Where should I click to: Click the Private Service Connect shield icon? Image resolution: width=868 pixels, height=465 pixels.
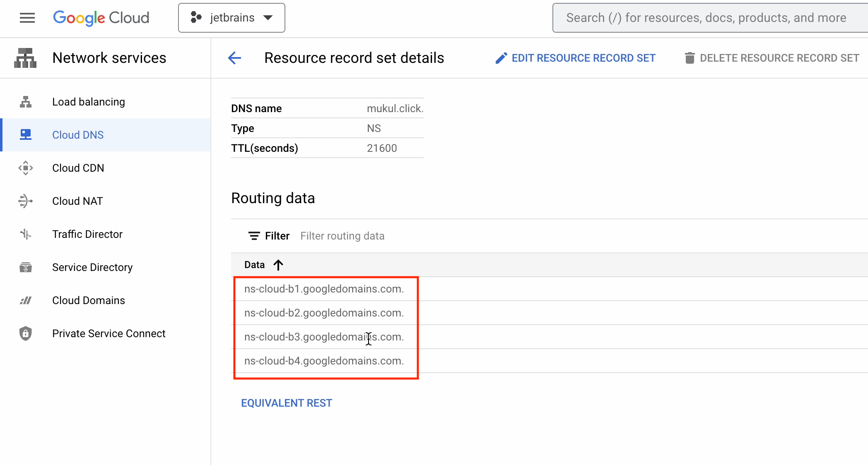[x=26, y=333]
